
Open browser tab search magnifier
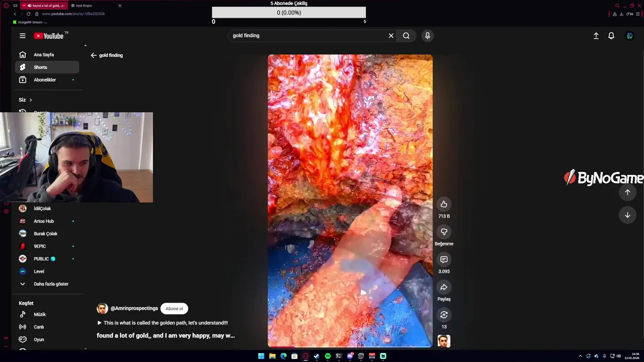pos(617,6)
